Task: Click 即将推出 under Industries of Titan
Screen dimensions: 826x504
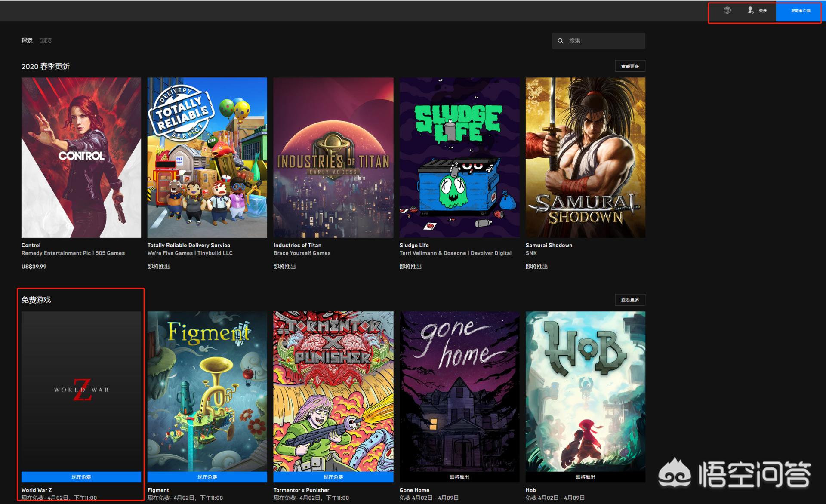Action: (x=285, y=267)
